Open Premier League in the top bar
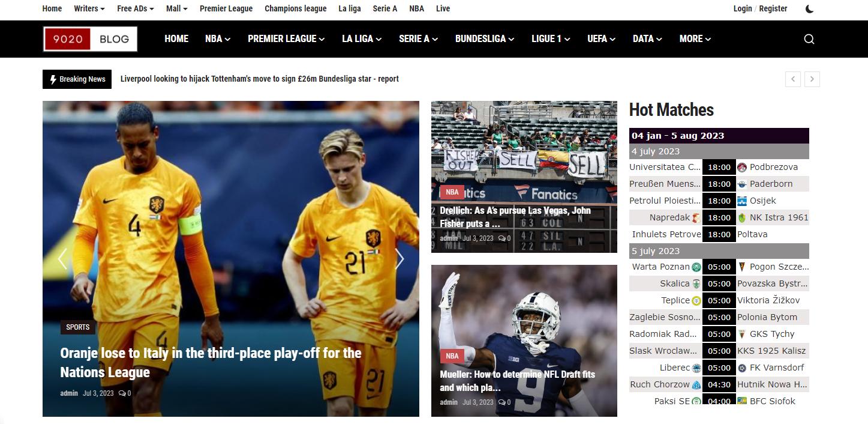868x424 pixels. 226,8
